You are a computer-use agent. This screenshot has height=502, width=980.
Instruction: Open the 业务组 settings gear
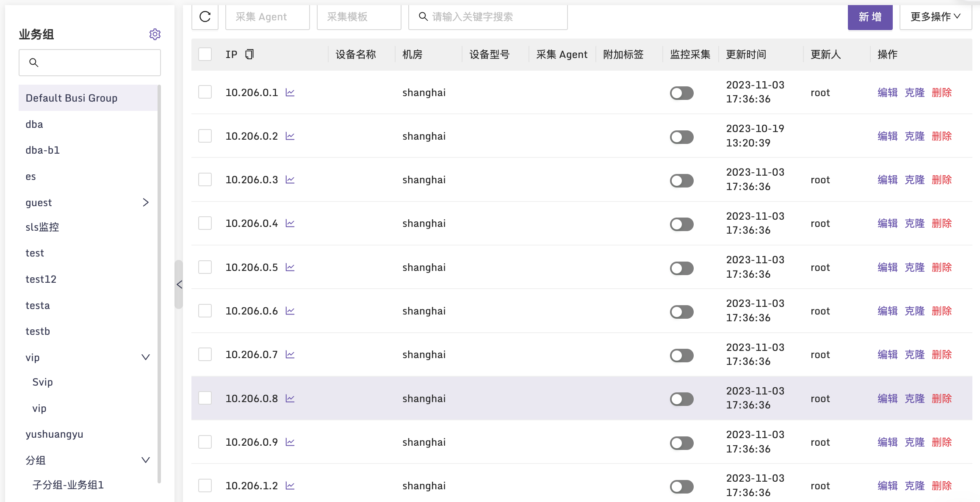pos(155,34)
